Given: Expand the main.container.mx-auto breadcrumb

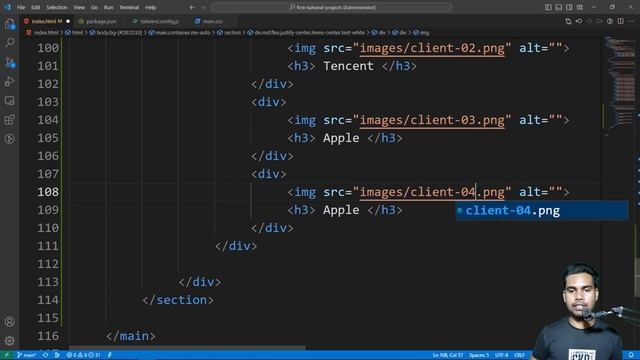Looking at the screenshot, I should [180, 33].
